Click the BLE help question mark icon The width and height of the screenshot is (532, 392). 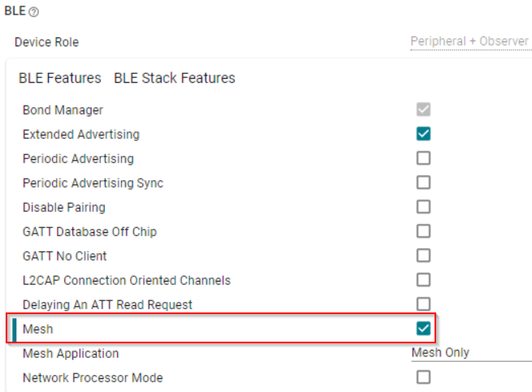(34, 13)
